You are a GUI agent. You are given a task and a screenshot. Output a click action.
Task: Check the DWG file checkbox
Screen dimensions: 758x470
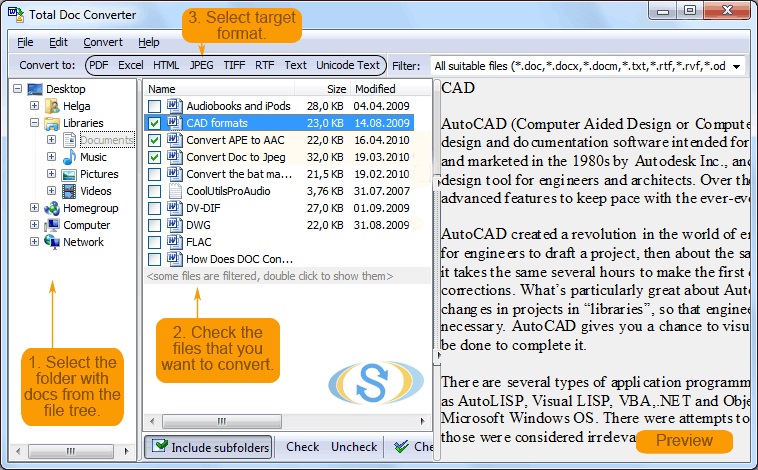[155, 225]
